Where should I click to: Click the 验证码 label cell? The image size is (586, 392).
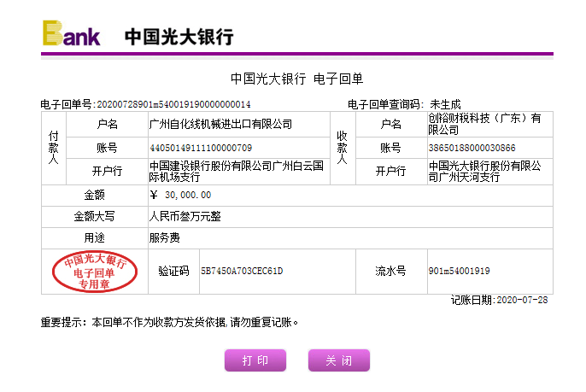click(x=173, y=271)
